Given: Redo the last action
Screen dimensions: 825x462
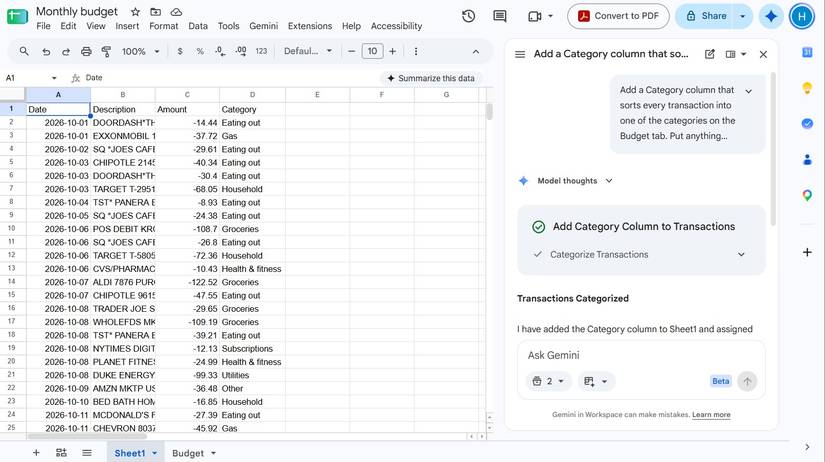Looking at the screenshot, I should [66, 52].
